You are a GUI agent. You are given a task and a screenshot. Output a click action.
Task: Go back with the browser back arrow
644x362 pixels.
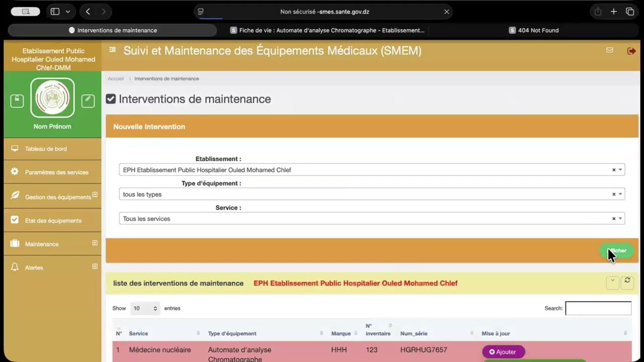coord(88,12)
